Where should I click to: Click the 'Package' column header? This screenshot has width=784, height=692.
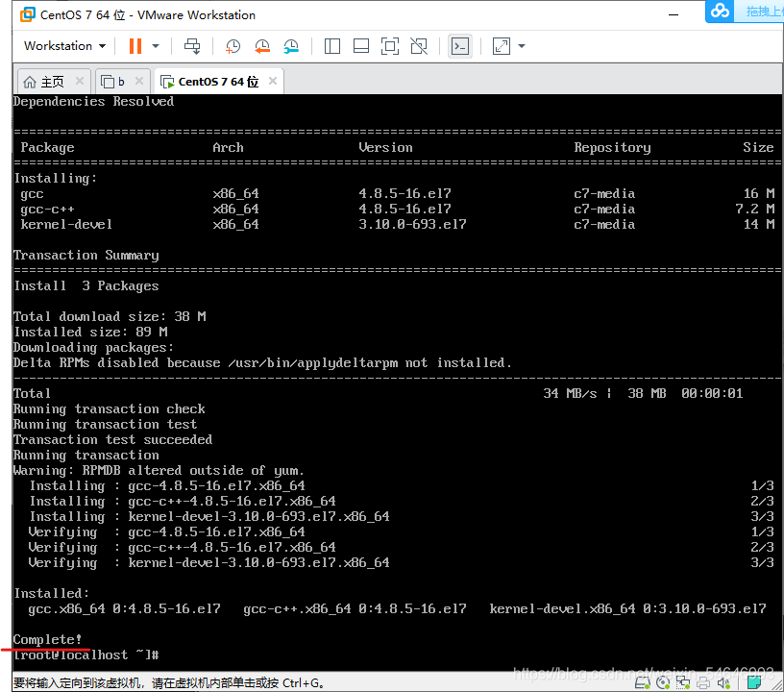point(47,147)
